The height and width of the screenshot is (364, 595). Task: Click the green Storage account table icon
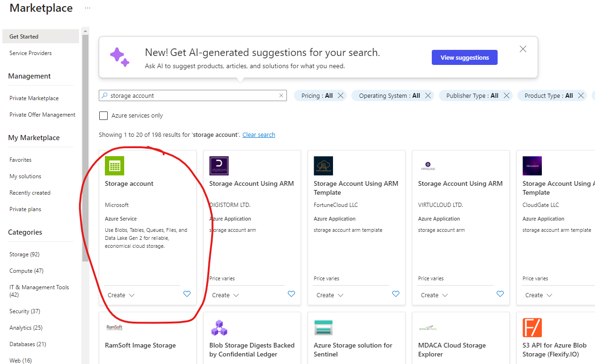pos(114,166)
